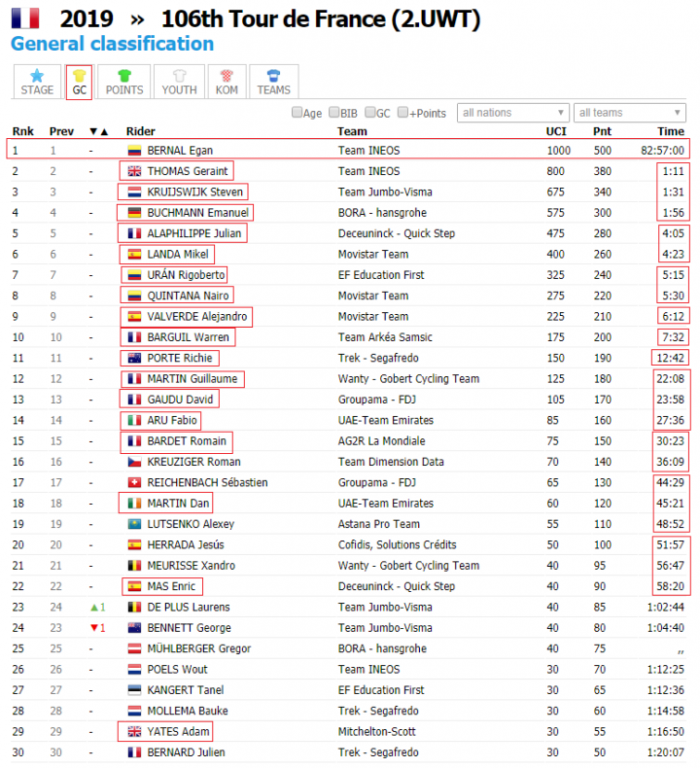Click the Dutch flag beside MOLLEMA Bauke
700x768 pixels.
coord(134,711)
